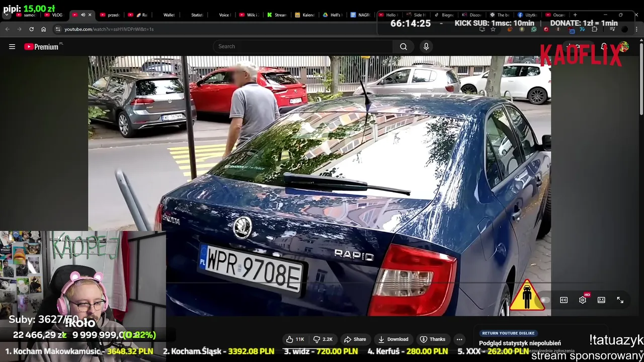The image size is (644, 362).
Task: Close the active YouTube tab
Action: point(90,15)
